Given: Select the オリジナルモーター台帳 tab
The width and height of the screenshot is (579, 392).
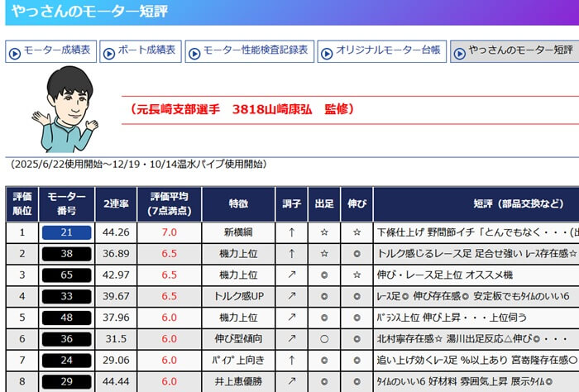Looking at the screenshot, I should click(382, 51).
